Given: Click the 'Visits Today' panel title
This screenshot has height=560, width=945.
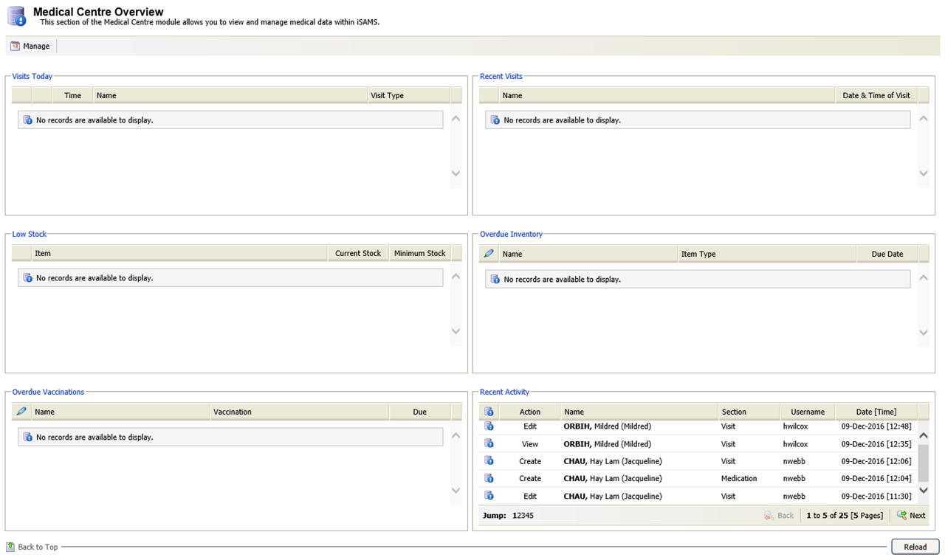Looking at the screenshot, I should pos(32,76).
